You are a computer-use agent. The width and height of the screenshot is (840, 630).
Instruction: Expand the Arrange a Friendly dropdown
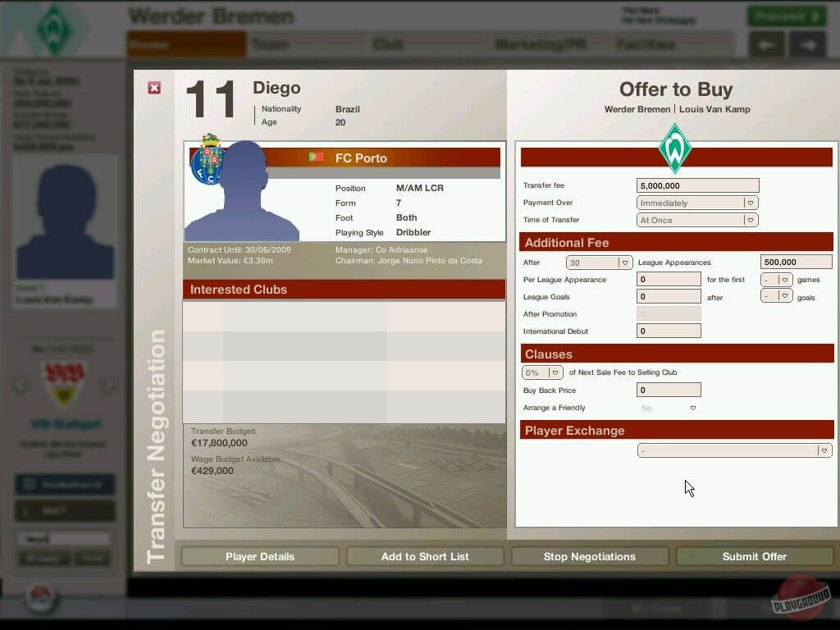click(x=669, y=408)
